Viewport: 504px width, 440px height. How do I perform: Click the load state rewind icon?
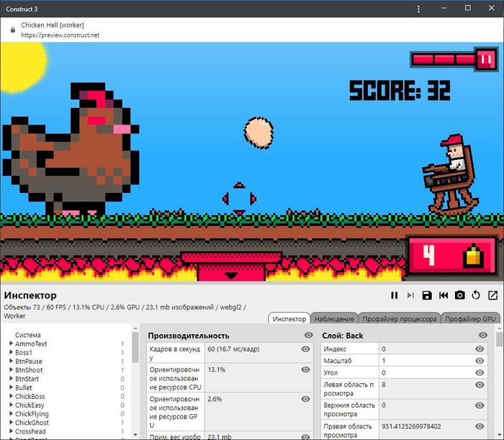pyautogui.click(x=444, y=295)
